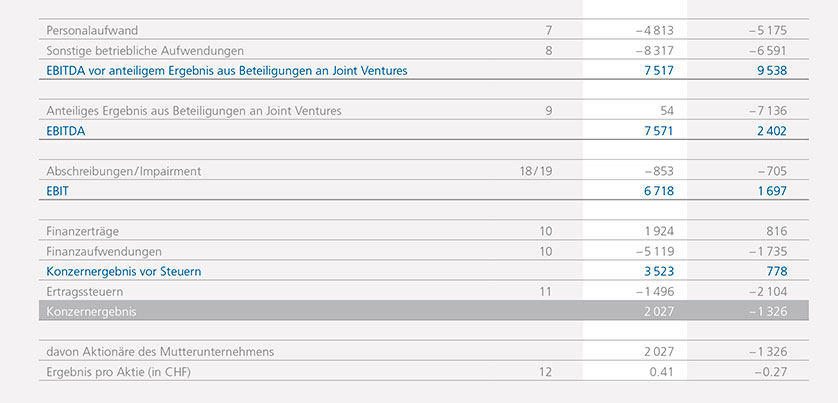
Task: Click the Abschreibungen/Impairment row label
Action: click(124, 171)
